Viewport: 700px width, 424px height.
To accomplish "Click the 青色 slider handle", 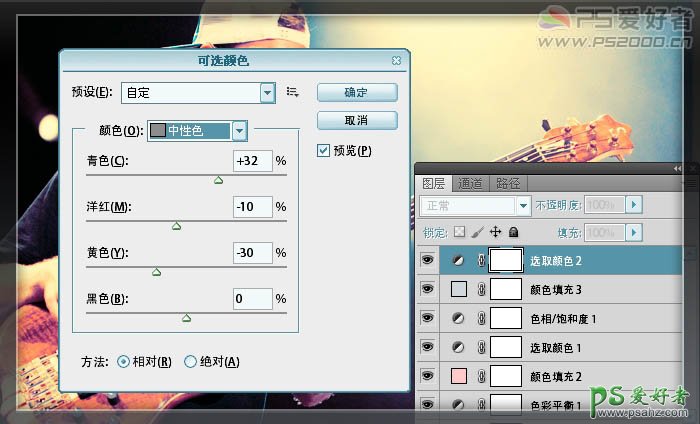I will coord(218,180).
